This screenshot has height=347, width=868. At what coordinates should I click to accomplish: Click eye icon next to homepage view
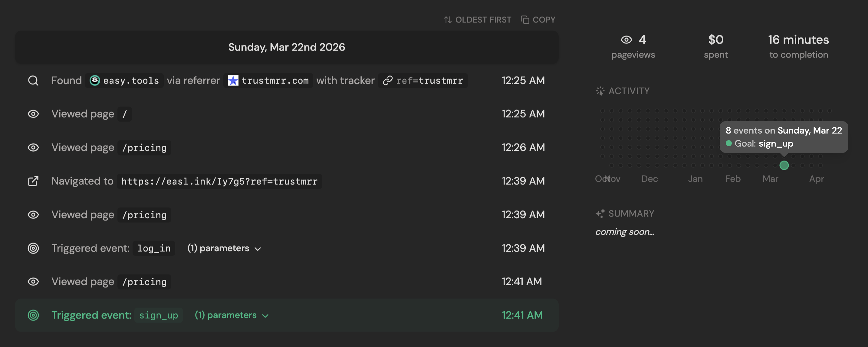[33, 114]
